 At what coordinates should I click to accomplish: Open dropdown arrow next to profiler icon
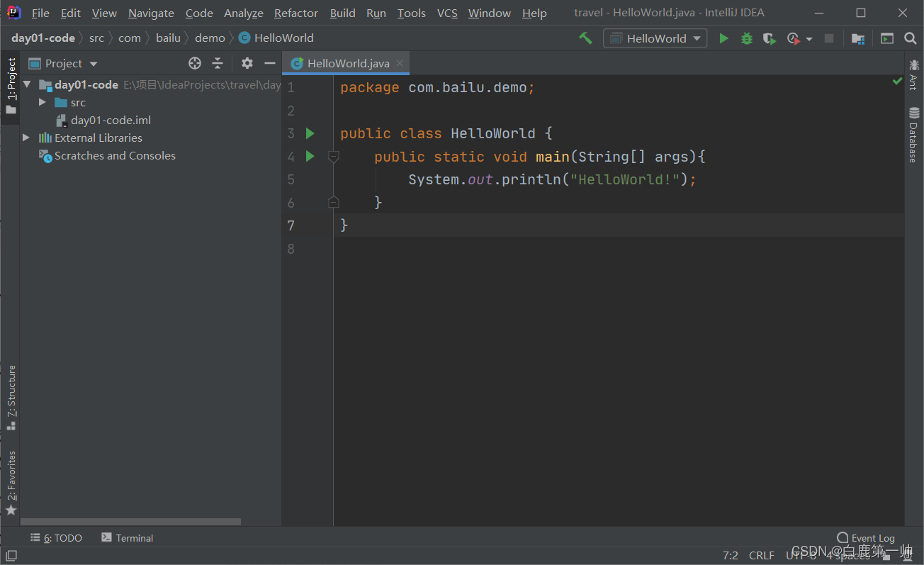click(808, 39)
